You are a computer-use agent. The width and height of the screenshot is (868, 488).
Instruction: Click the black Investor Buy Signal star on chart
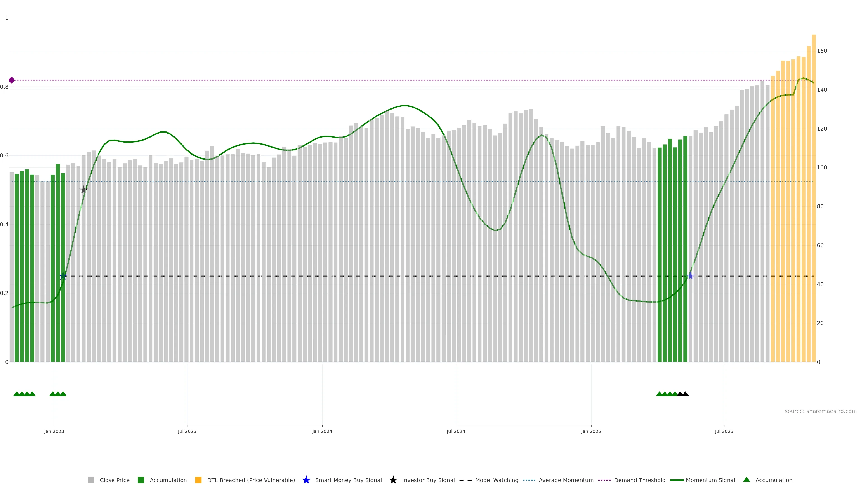point(84,190)
